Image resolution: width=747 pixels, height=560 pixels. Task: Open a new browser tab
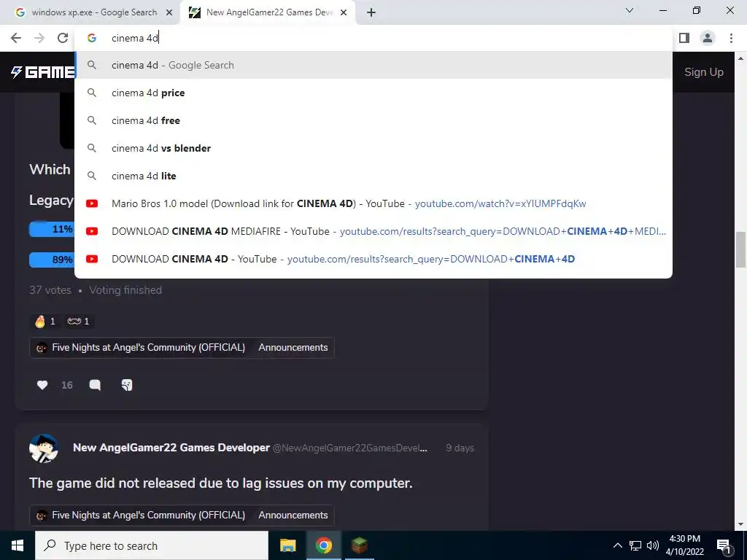(371, 12)
